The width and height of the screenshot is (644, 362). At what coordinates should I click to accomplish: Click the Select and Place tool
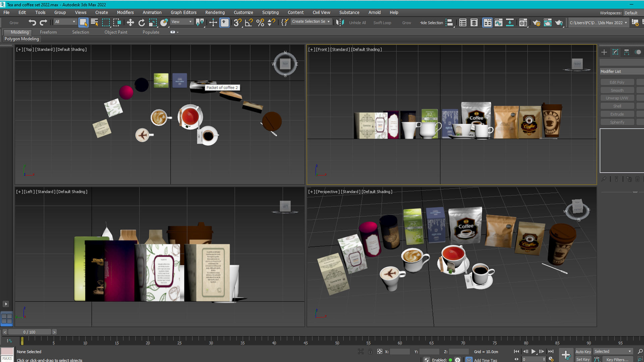(x=164, y=22)
